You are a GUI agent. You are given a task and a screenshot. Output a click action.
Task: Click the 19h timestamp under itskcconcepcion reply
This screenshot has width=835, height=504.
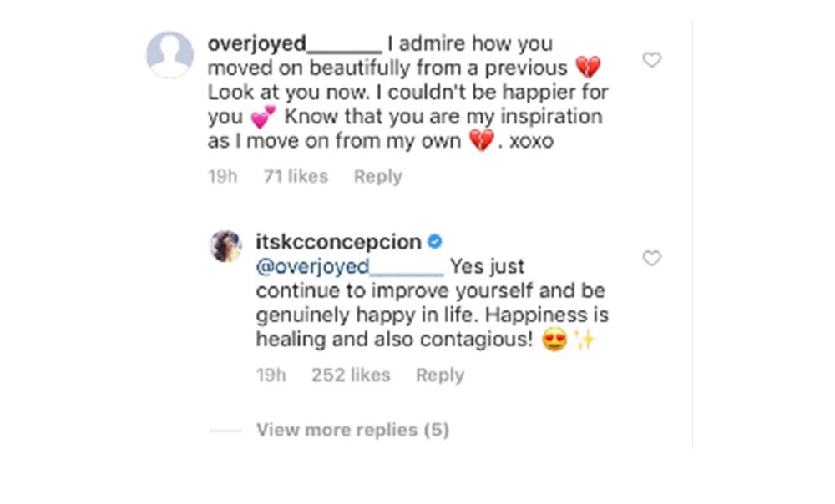click(270, 375)
